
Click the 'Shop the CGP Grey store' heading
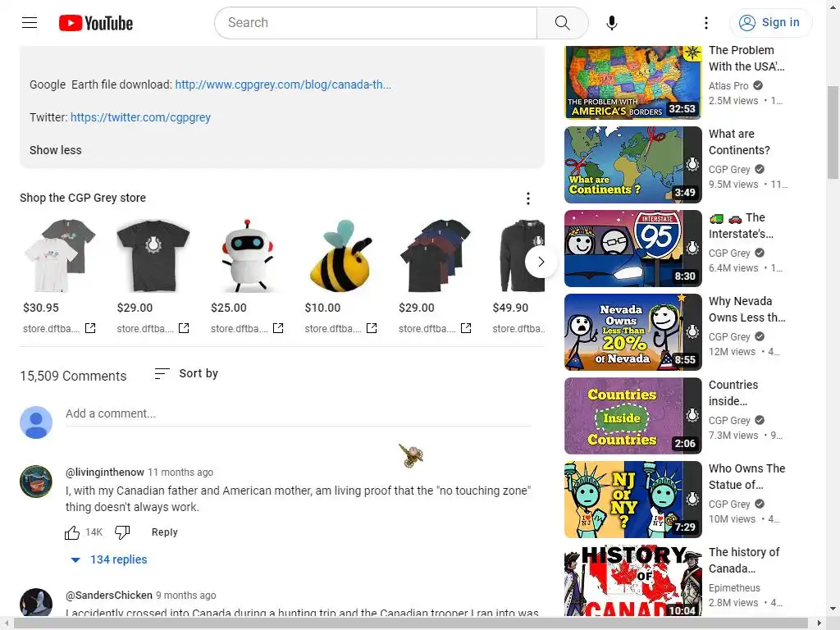point(83,198)
